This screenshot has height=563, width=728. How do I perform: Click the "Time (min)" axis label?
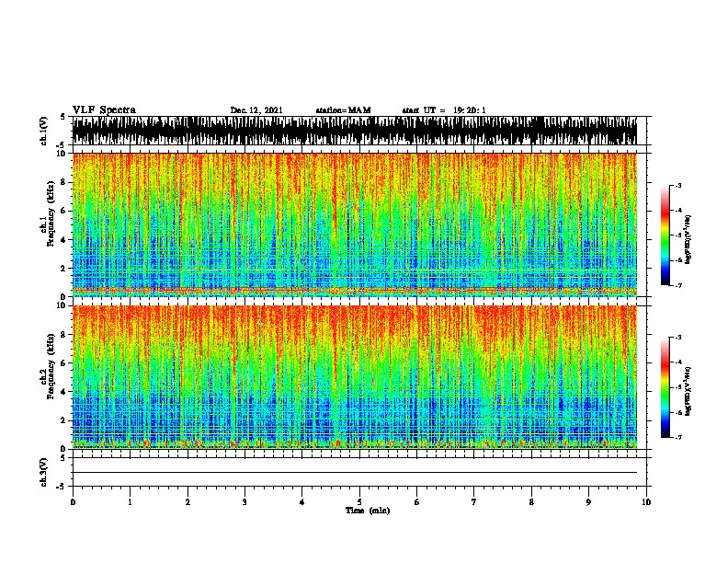[x=368, y=511]
